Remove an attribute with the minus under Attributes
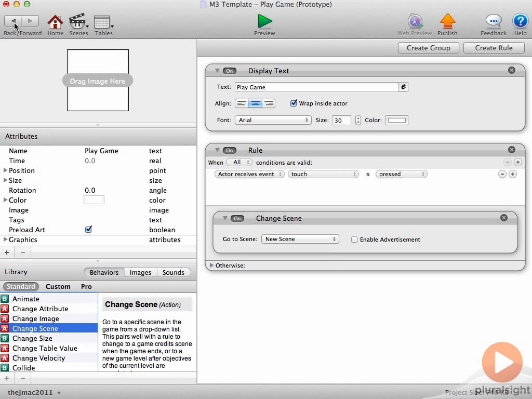Viewport: 532px width, 399px height. pyautogui.click(x=23, y=252)
